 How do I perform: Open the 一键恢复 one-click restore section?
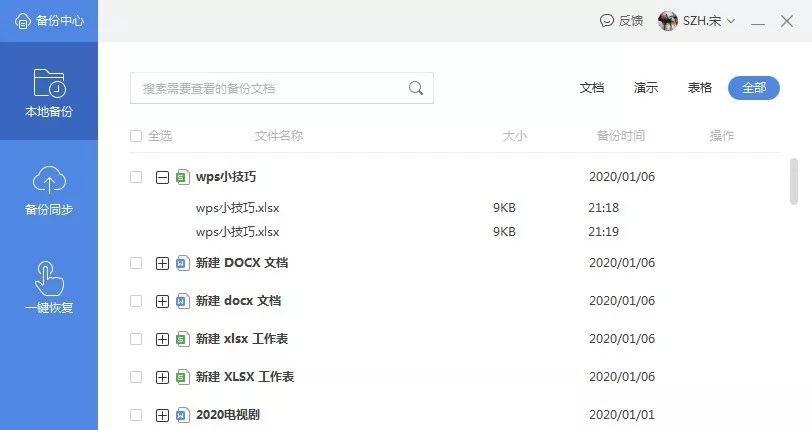(x=49, y=288)
